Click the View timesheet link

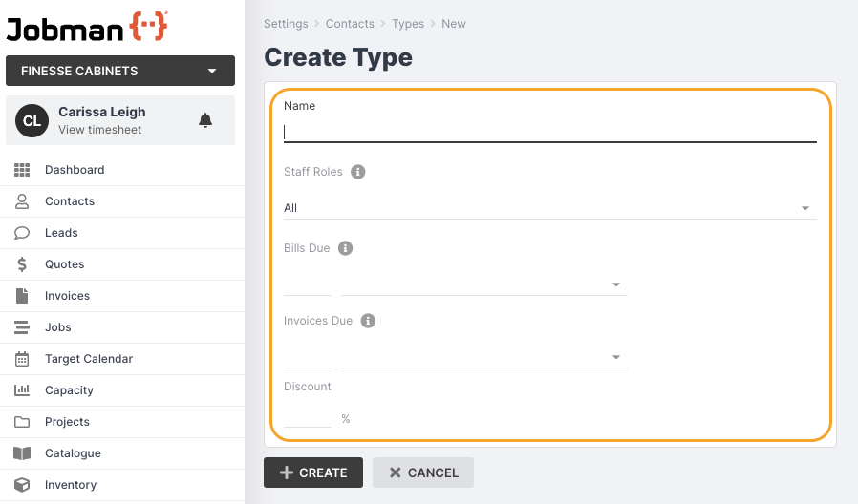(99, 130)
